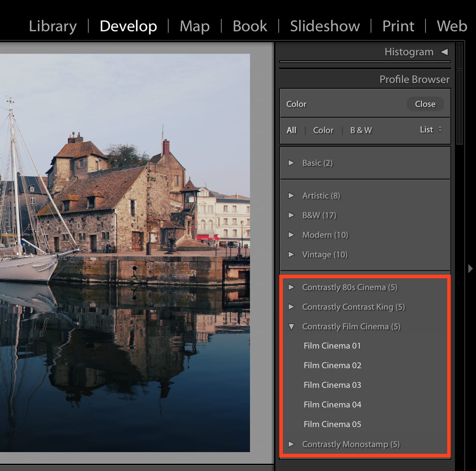Open the Print module
The width and height of the screenshot is (476, 471).
point(398,26)
